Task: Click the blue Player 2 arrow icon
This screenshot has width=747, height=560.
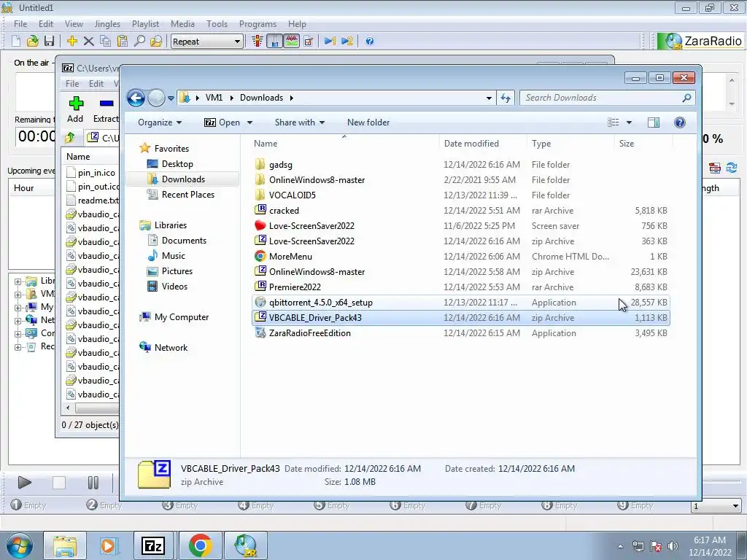Action: click(347, 42)
